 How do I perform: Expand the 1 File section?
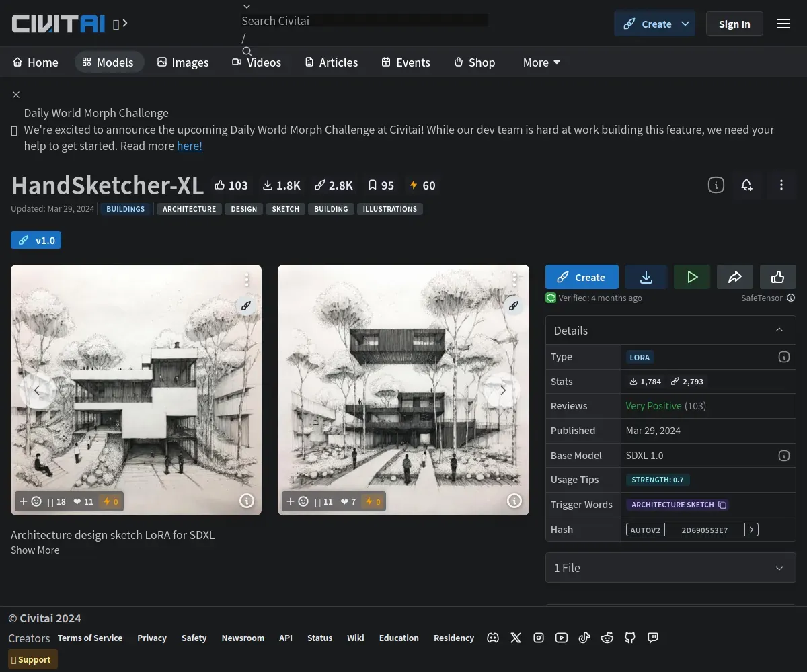click(670, 568)
